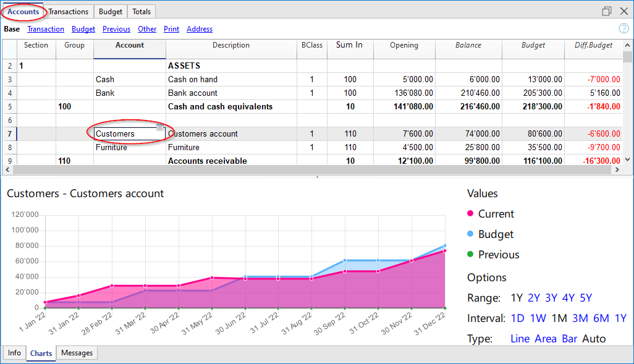Screen dimensions: 634x364
Task: Set chart range to 2Y
Action: tap(534, 298)
